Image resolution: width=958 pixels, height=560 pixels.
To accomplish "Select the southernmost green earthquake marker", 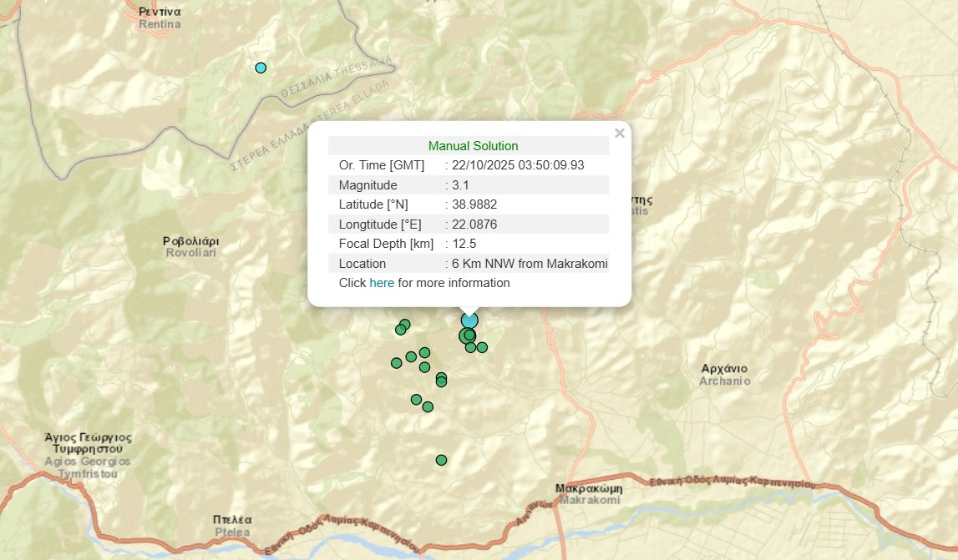I will (441, 460).
